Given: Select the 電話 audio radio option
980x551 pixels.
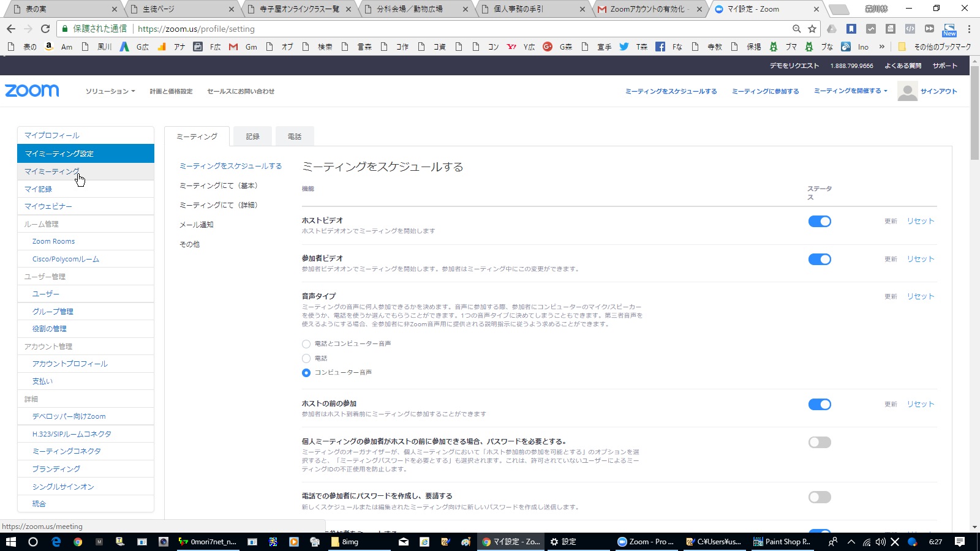Looking at the screenshot, I should (306, 358).
